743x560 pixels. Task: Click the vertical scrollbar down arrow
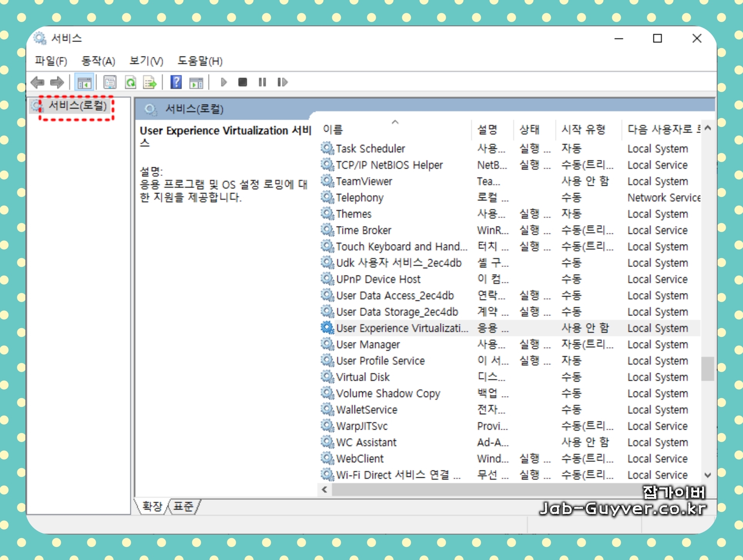[x=708, y=475]
